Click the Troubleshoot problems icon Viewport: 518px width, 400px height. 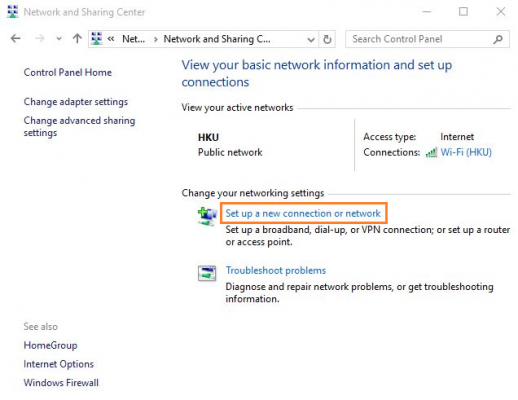(x=207, y=273)
